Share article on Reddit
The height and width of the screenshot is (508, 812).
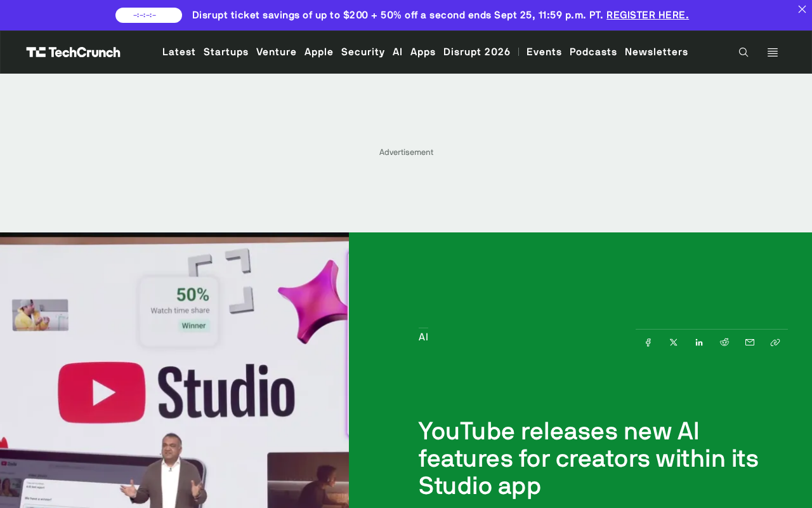(x=724, y=342)
